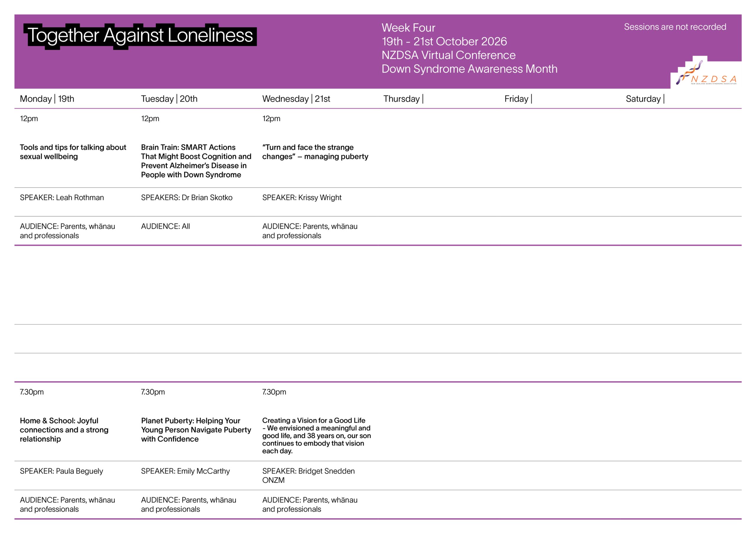The width and height of the screenshot is (756, 534).
Task: Open the Planet Puberty session title
Action: [x=196, y=430]
